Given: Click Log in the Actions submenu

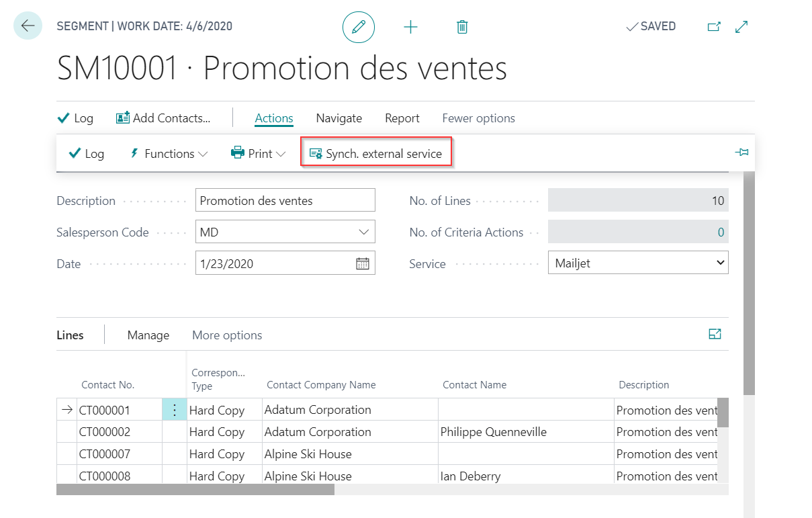Looking at the screenshot, I should click(87, 154).
